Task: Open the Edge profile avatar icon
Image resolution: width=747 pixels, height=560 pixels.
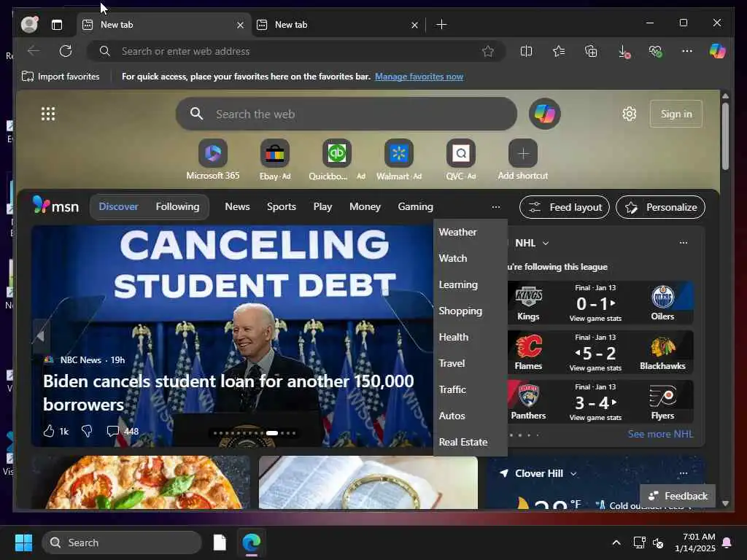Action: [x=29, y=24]
